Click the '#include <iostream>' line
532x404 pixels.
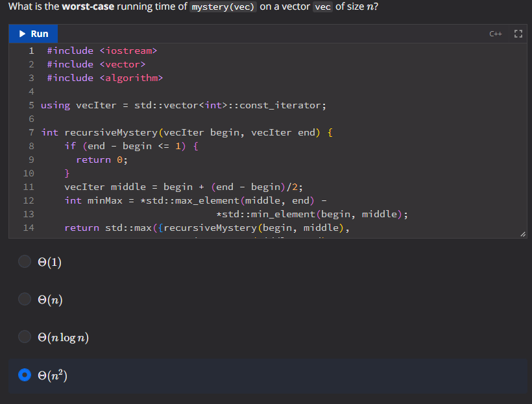[x=102, y=51]
